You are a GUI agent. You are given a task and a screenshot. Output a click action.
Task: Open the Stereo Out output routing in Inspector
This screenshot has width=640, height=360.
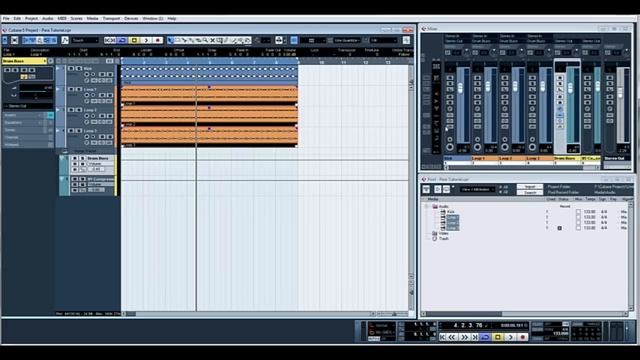27,106
